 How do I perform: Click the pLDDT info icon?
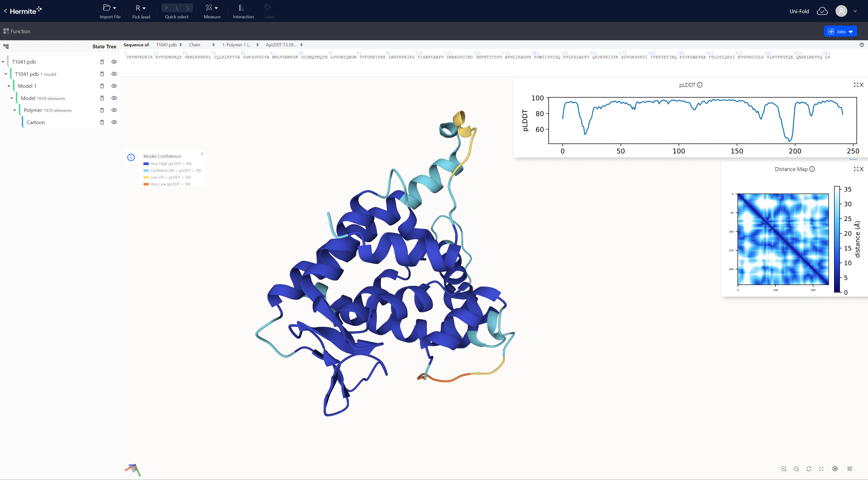point(700,85)
